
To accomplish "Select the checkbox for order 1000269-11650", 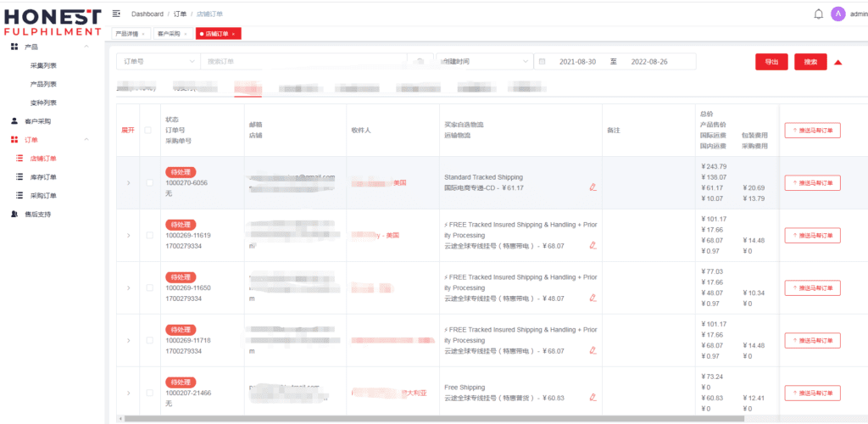I will coord(148,287).
